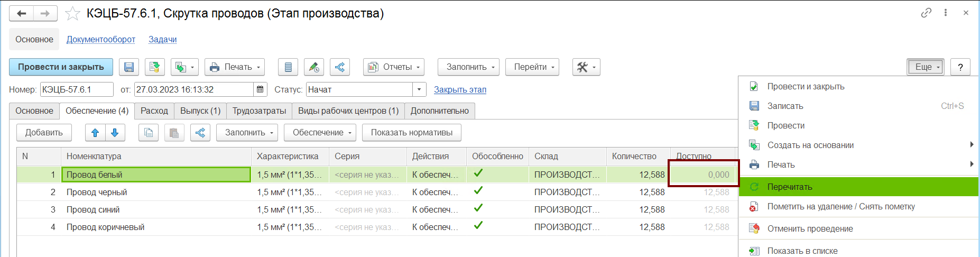Move row up with blue up arrow
Viewport: 980px width, 257px height.
pos(95,133)
